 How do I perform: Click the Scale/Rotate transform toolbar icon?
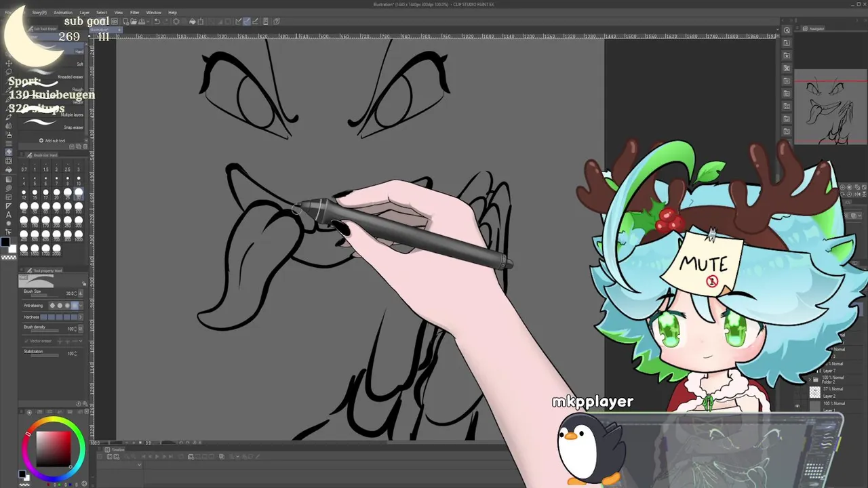[x=201, y=22]
